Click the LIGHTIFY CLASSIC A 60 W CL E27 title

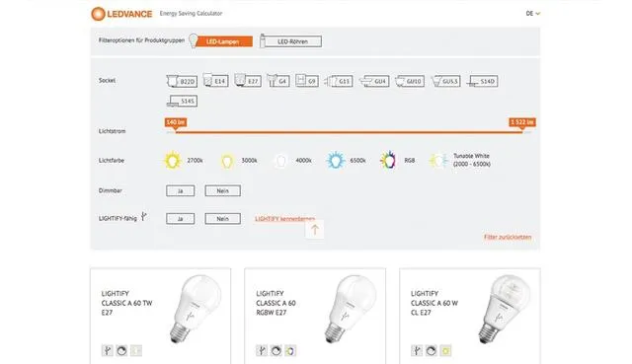coord(434,303)
